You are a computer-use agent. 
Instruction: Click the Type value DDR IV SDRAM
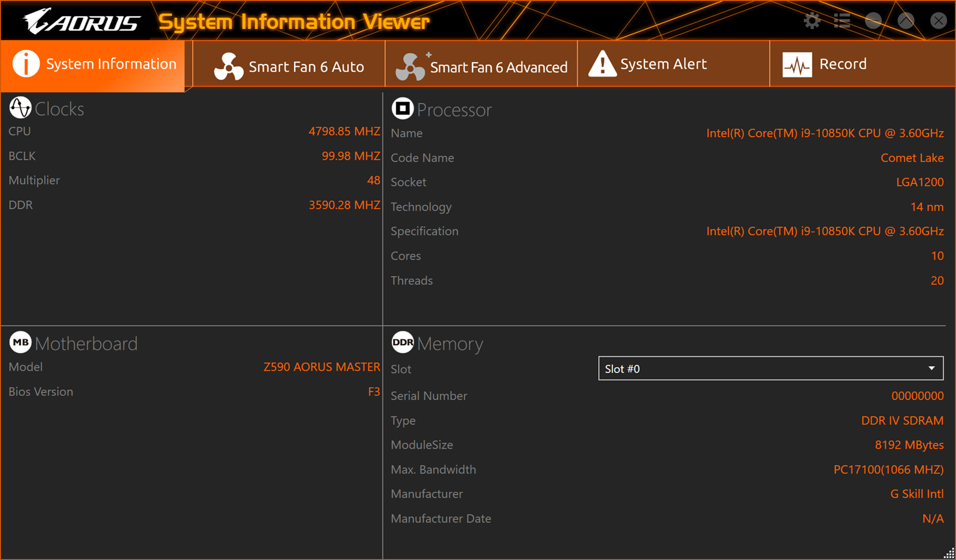tap(902, 420)
